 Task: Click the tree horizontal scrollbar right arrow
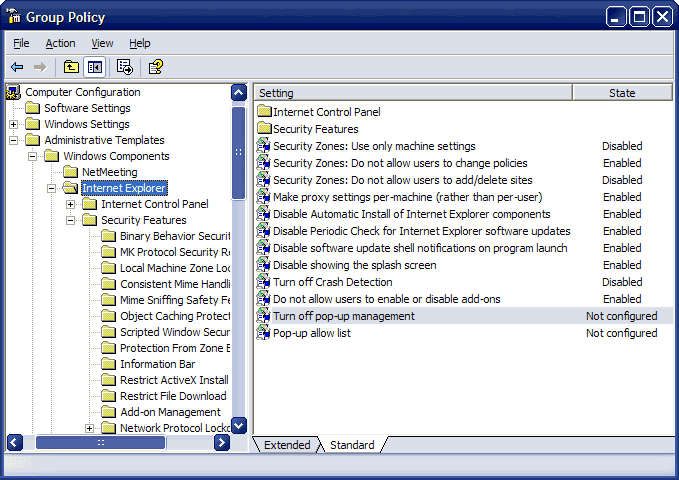222,442
